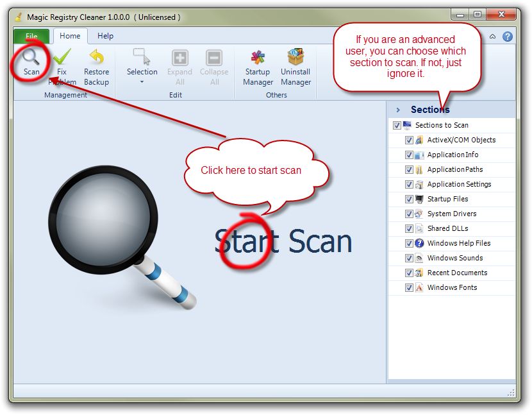Uncheck Windows Help Files checkbox
This screenshot has width=532, height=415.
tap(409, 244)
